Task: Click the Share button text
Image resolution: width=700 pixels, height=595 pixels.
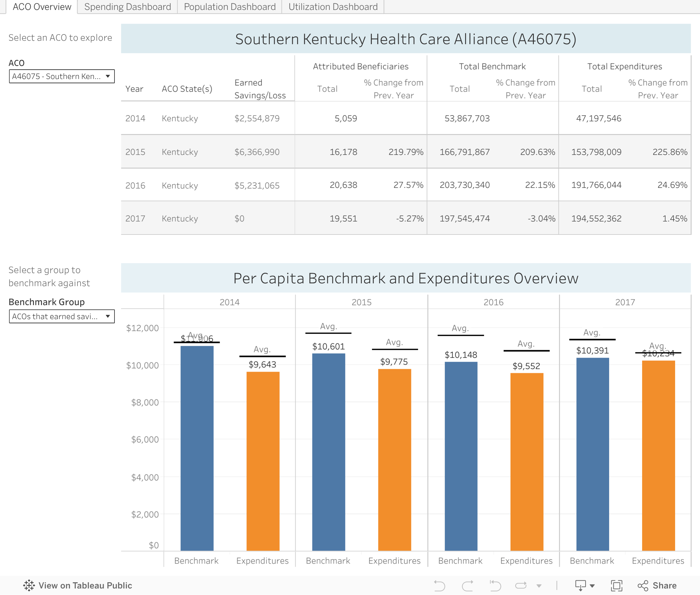Action: (664, 586)
